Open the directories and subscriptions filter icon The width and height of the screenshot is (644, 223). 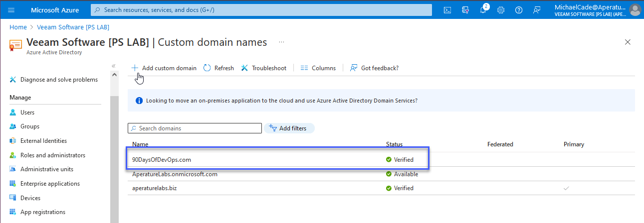point(465,10)
